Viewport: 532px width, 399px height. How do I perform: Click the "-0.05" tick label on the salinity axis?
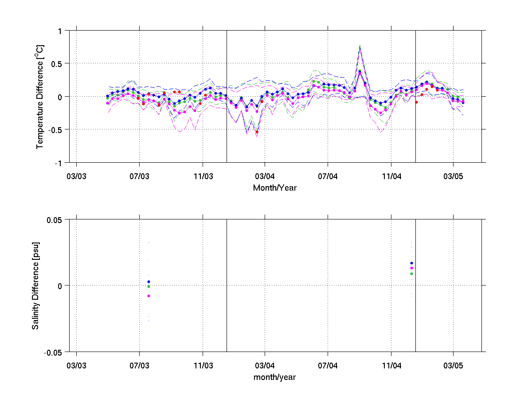click(x=54, y=352)
